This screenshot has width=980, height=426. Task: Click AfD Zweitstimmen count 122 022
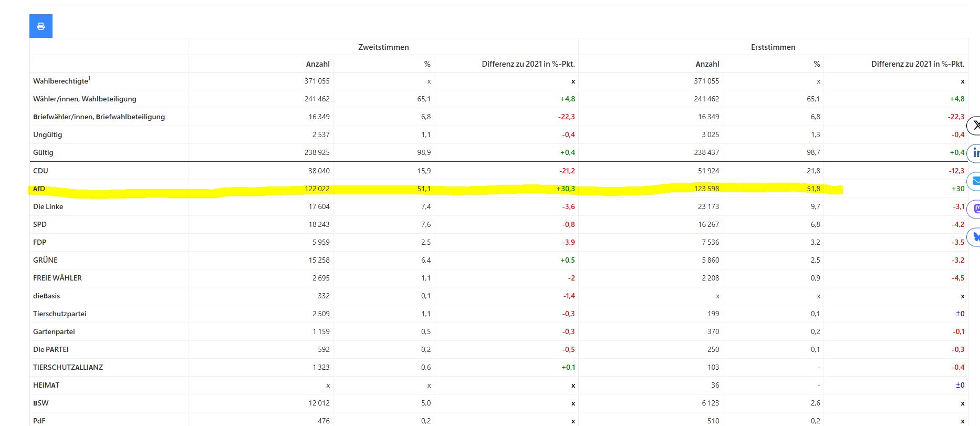click(x=317, y=189)
